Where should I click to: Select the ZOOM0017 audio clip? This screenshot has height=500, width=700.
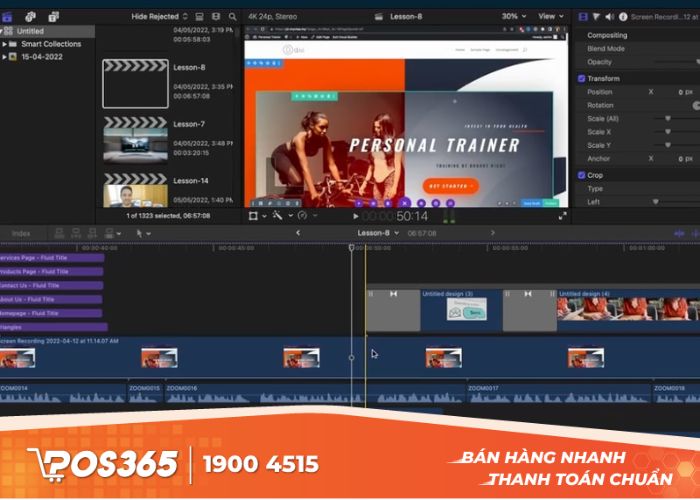(x=558, y=394)
